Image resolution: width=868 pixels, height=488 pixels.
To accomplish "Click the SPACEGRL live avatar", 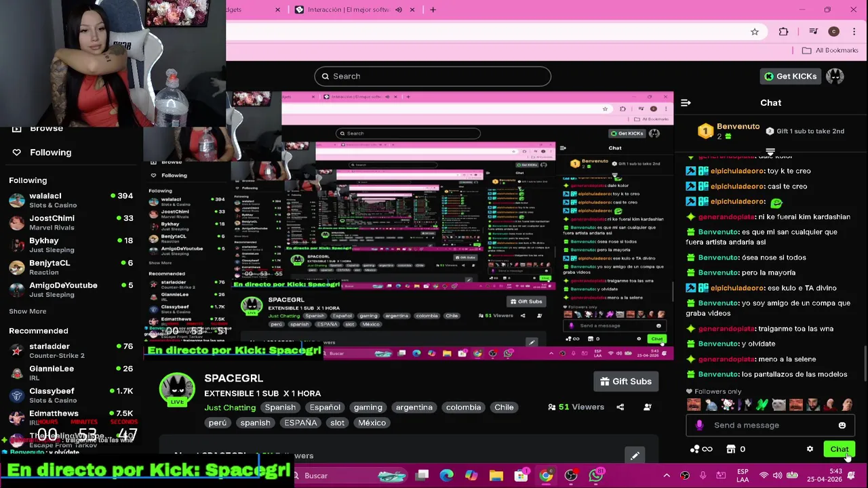I will click(177, 388).
